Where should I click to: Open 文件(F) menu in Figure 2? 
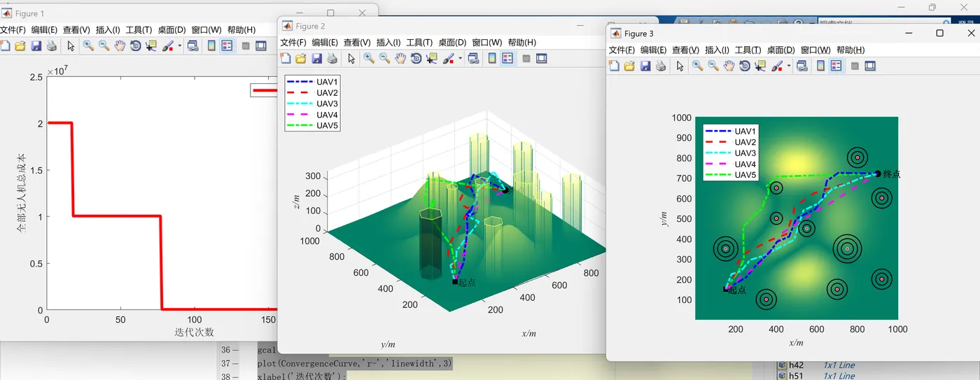293,43
